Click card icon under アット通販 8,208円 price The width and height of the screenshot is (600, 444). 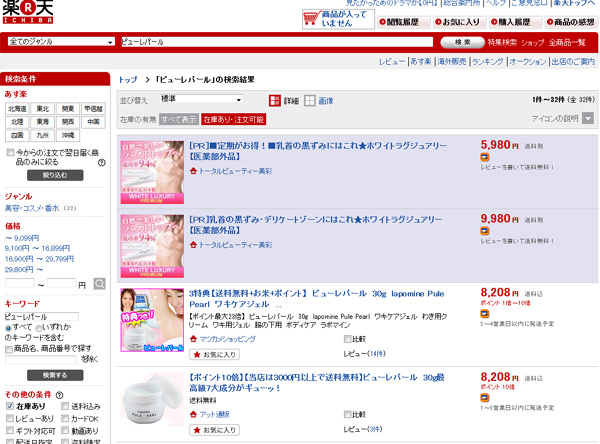point(485,398)
